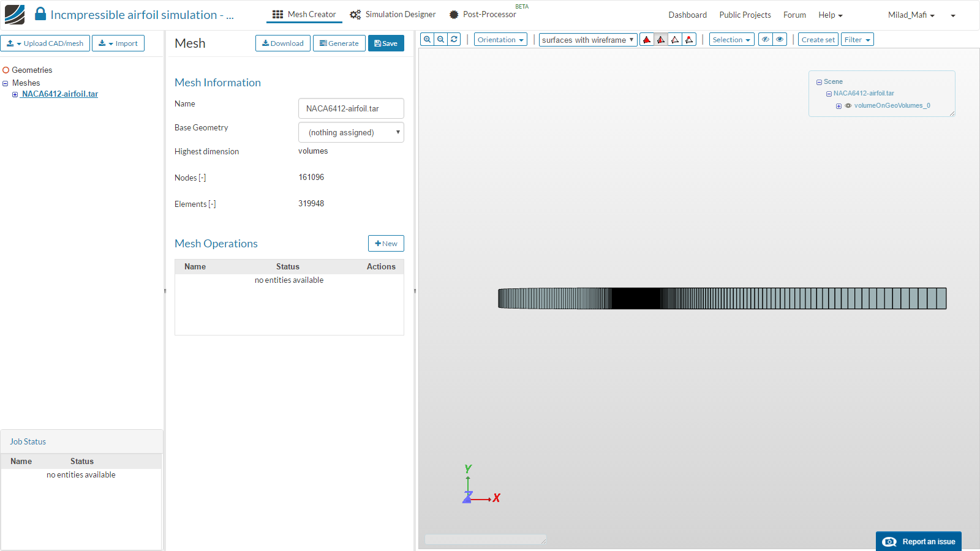Viewport: 980px width, 551px height.
Task: Open the Forum link
Action: [794, 15]
